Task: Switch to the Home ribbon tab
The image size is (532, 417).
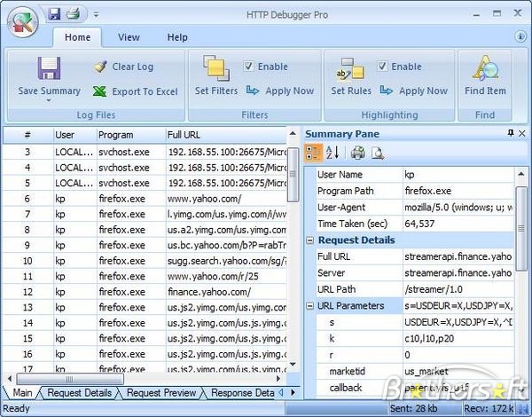Action: coord(77,37)
